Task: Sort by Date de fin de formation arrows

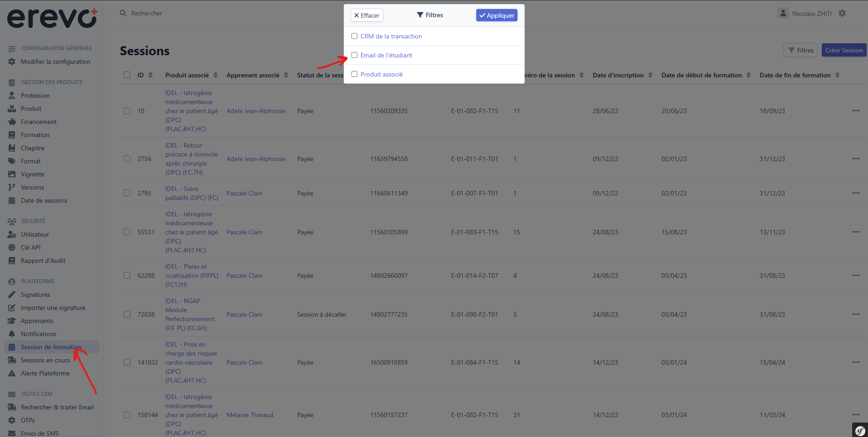Action: (837, 75)
